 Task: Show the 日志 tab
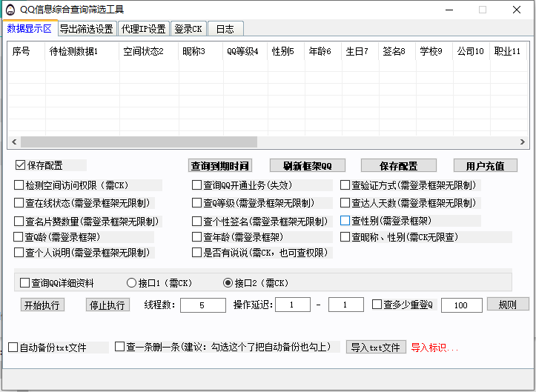click(x=225, y=29)
